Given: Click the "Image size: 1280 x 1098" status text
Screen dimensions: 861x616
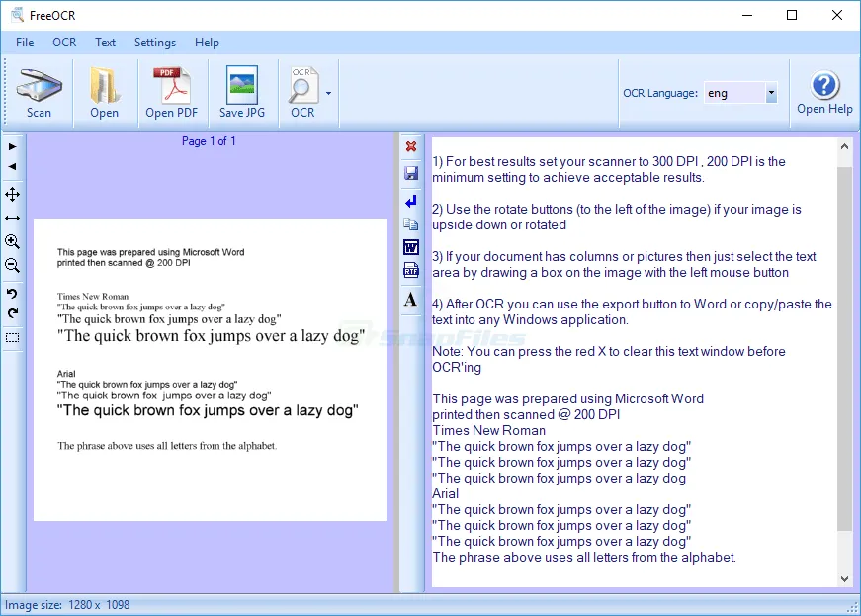Looking at the screenshot, I should tap(67, 605).
